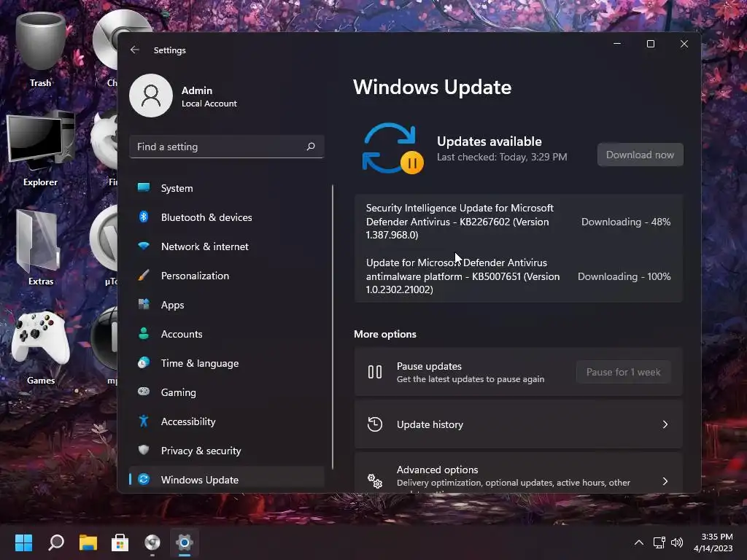This screenshot has width=747, height=560.
Task: Click the taskbar Search icon
Action: click(x=56, y=542)
